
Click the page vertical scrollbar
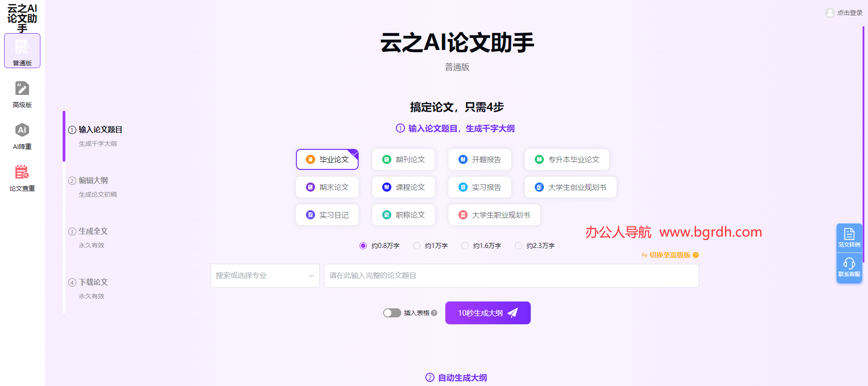[863, 144]
